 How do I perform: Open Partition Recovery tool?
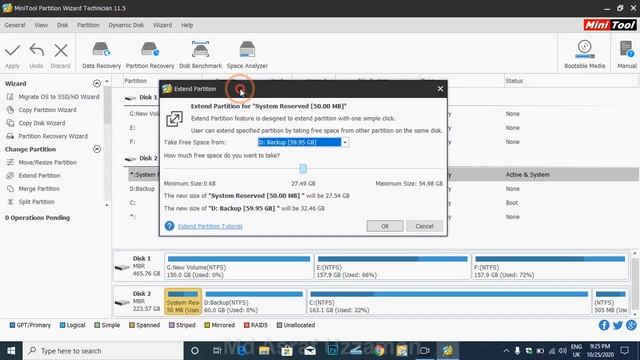click(x=150, y=55)
